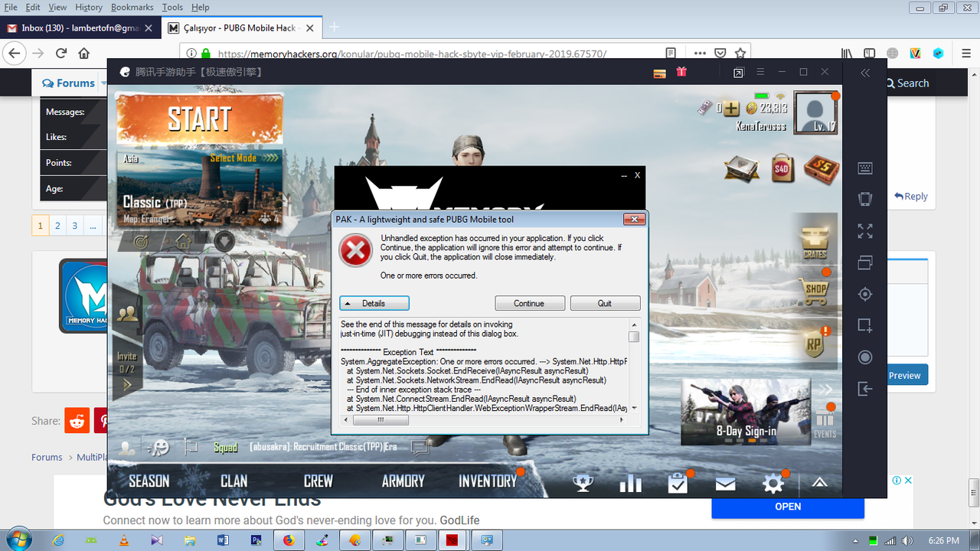Click the Forums dropdown in site header

(x=104, y=83)
